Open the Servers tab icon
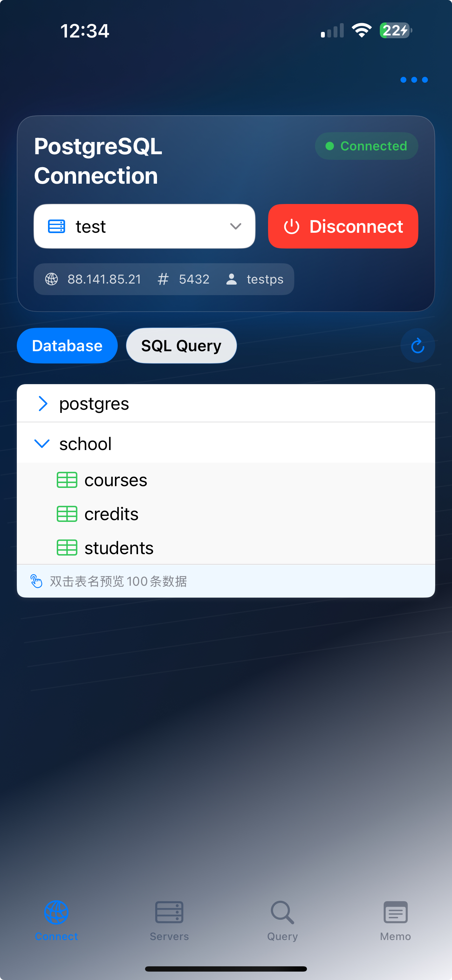The image size is (452, 980). tap(169, 912)
